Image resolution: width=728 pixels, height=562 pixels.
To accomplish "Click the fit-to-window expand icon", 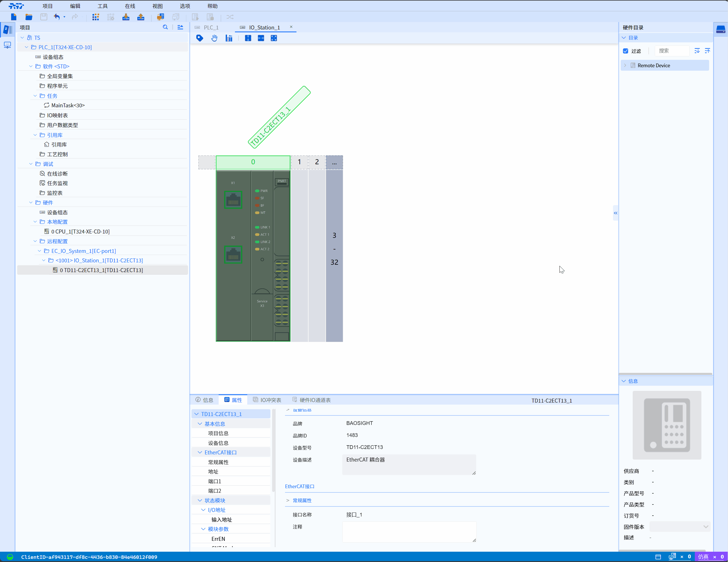I will [274, 38].
